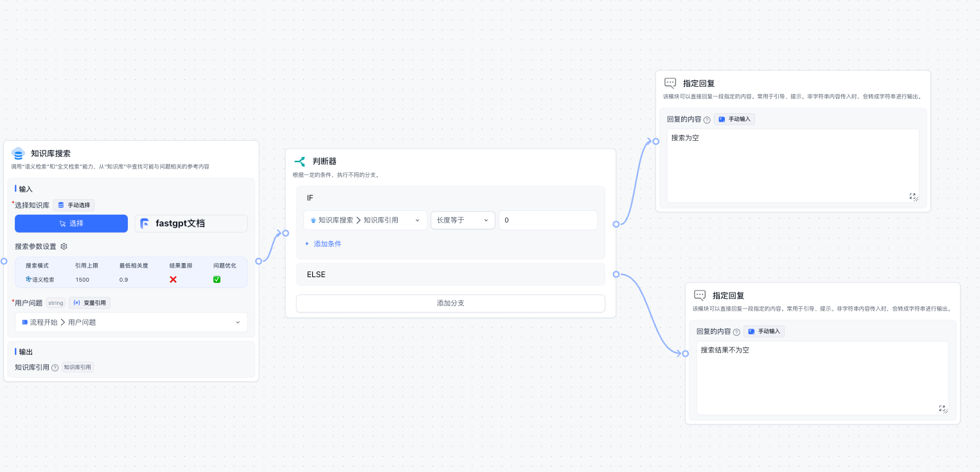Toggle 变量引用 mode for 用户问题
Viewport: 980px width, 472px height.
pyautogui.click(x=89, y=303)
